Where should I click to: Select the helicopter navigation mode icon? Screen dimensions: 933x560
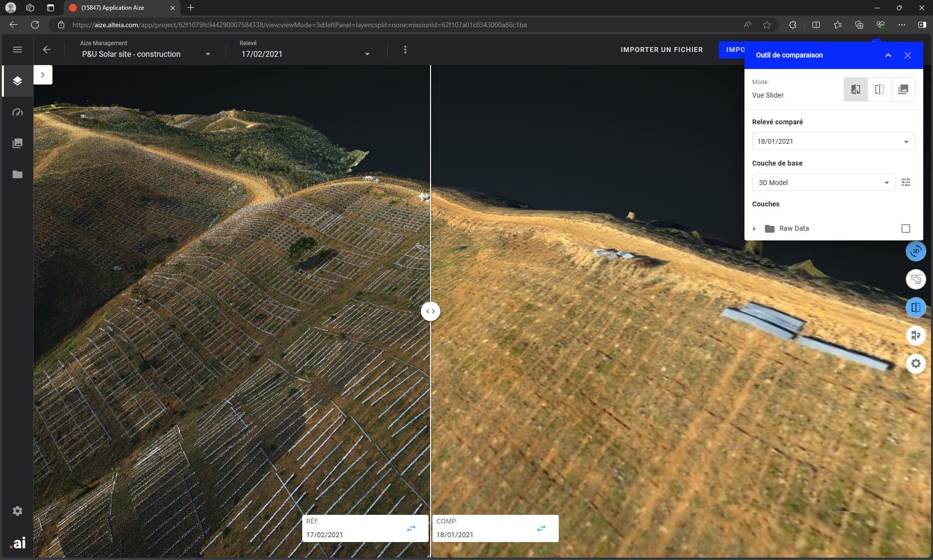click(x=916, y=279)
